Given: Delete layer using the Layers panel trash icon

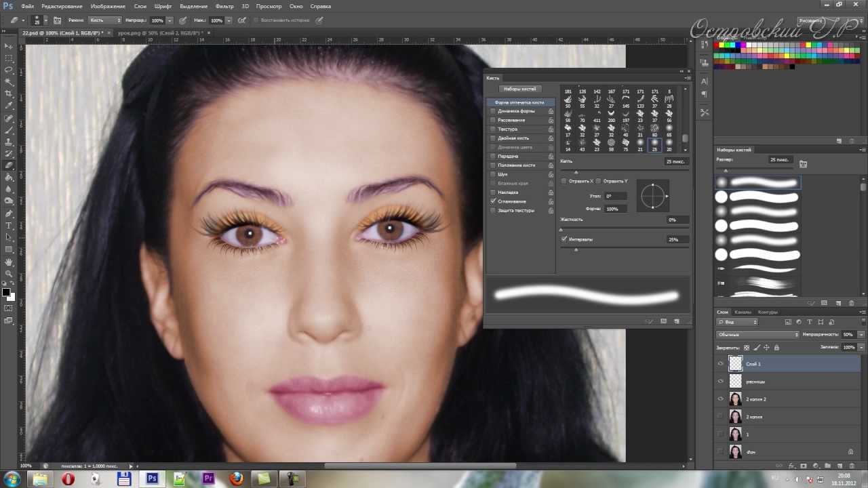Looking at the screenshot, I should tap(852, 466).
